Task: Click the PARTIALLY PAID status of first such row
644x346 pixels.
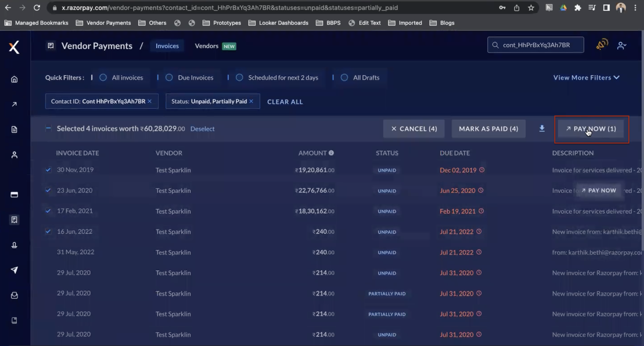Action: (x=387, y=293)
